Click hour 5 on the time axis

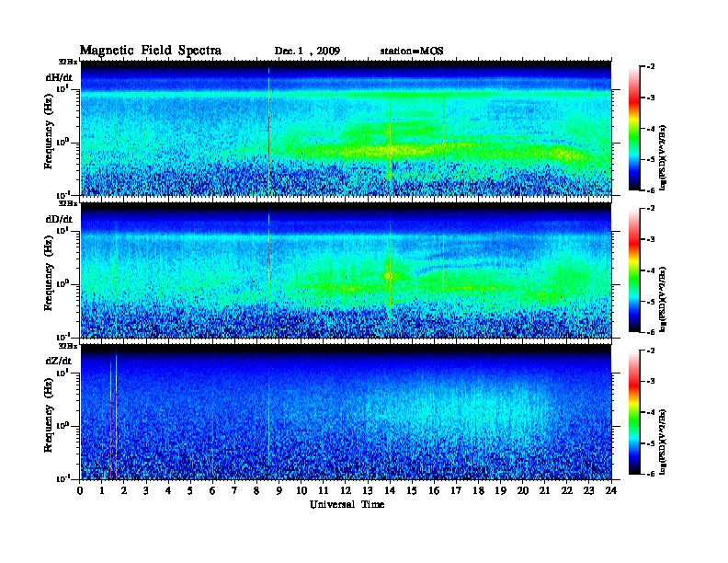pyautogui.click(x=190, y=491)
